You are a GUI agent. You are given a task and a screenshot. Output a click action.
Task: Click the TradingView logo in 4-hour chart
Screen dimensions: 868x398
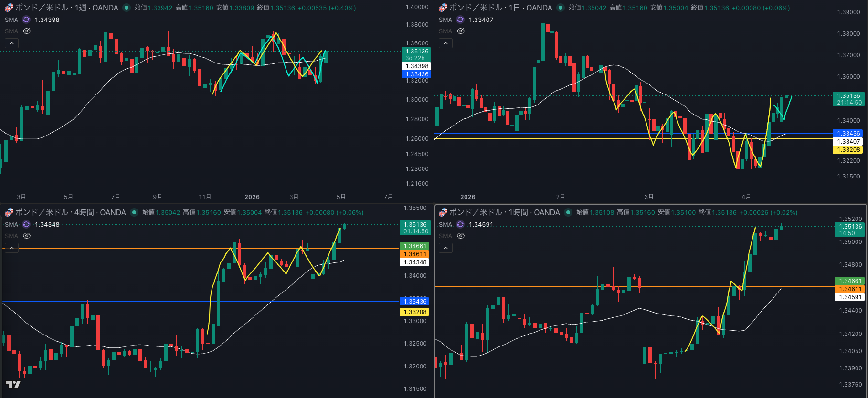point(13,384)
